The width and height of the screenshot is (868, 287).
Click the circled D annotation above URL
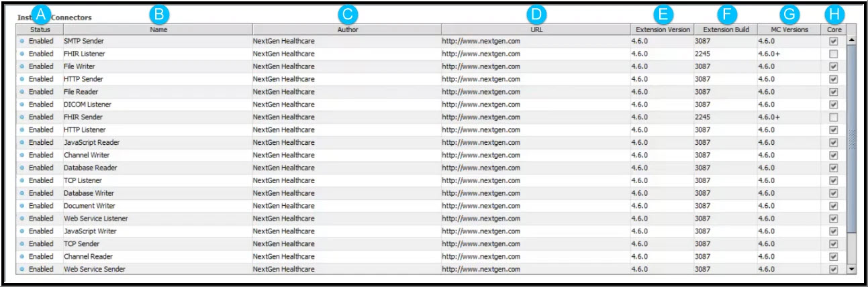click(x=536, y=13)
